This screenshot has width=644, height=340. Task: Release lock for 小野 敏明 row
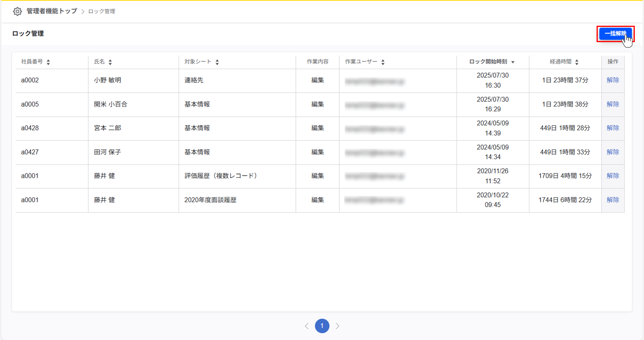tap(613, 80)
